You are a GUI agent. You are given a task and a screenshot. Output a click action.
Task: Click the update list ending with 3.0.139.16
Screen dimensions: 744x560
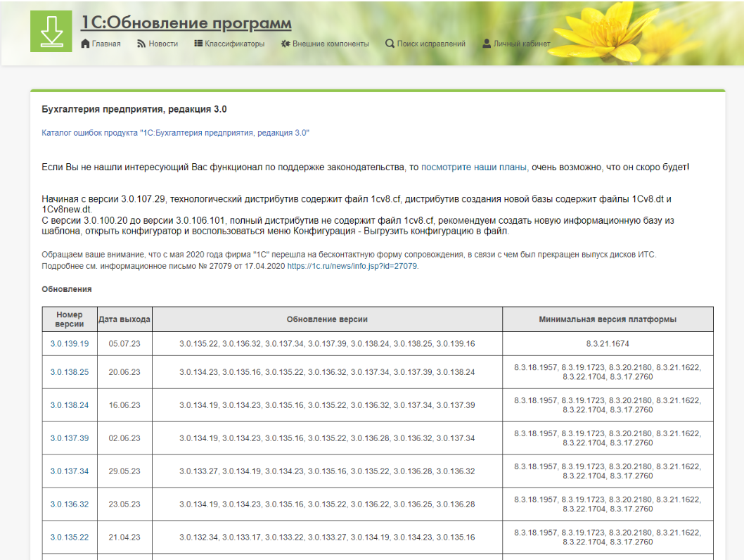tap(327, 343)
